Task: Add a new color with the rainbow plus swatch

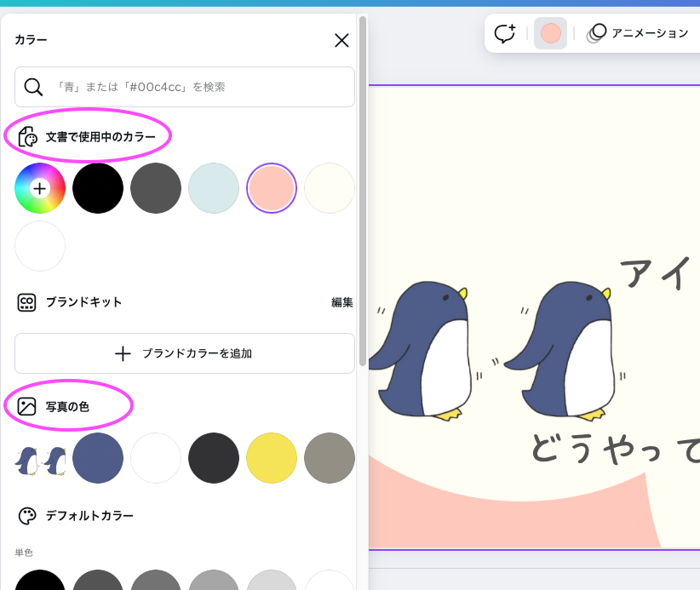Action: click(40, 188)
